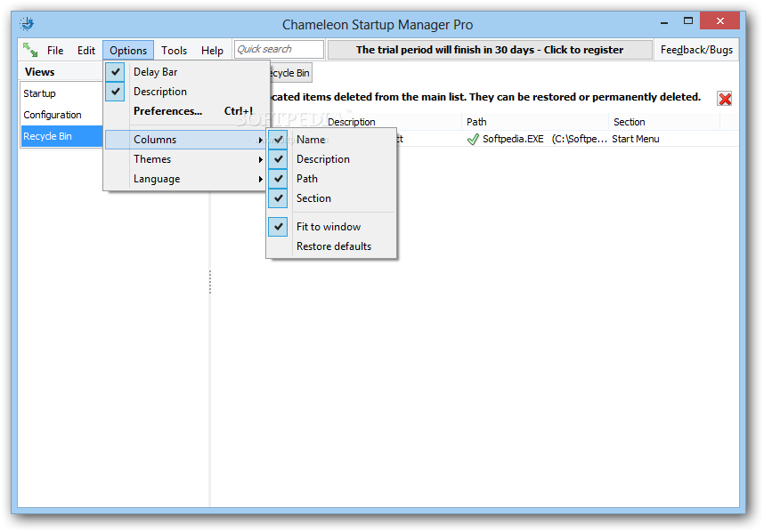Open the Edit menu

click(x=86, y=50)
